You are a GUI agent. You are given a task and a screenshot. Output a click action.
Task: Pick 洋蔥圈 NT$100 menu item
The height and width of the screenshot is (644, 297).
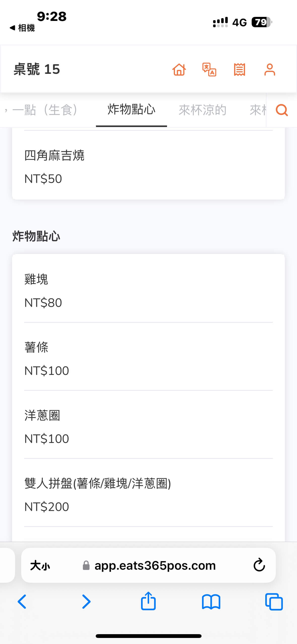(x=148, y=427)
